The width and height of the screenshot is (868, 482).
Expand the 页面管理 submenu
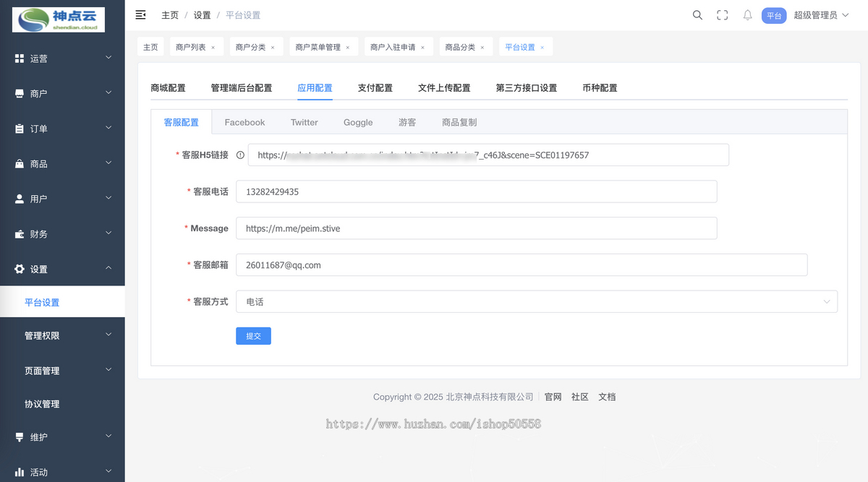[x=109, y=369]
